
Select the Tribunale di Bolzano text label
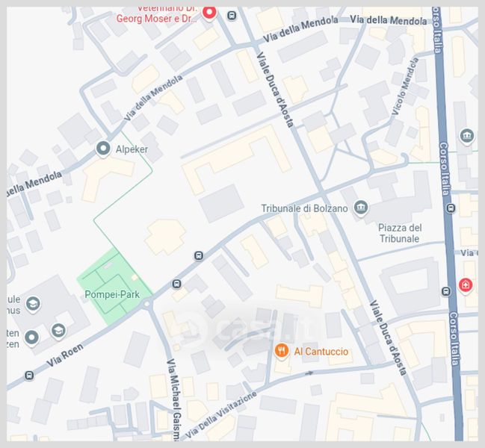304,208
